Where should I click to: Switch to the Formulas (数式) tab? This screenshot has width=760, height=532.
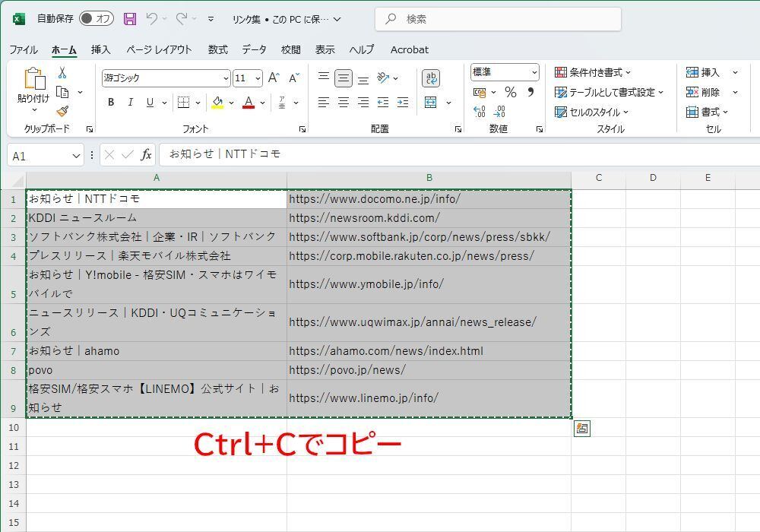coord(218,49)
